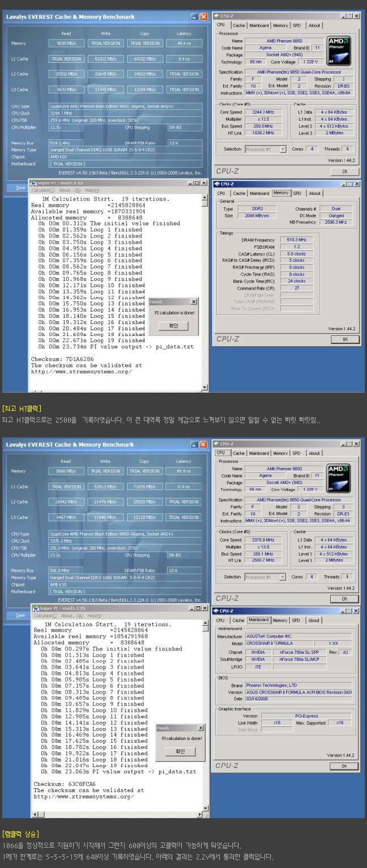This screenshot has height=868, width=367.
Task: Open SPD tab in CPU-Z showing DRAM 519.3 MHz
Action: coord(297,193)
